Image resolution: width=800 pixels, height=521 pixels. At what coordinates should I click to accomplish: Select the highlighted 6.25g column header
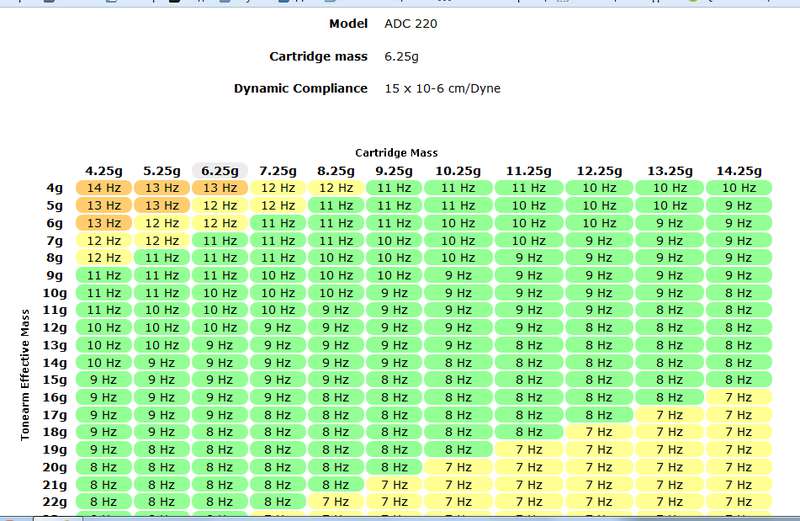point(220,170)
